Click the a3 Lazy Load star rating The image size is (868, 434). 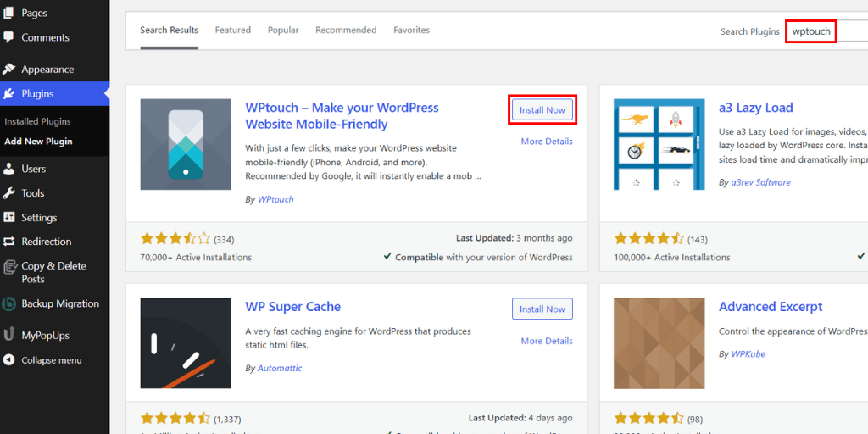(648, 239)
